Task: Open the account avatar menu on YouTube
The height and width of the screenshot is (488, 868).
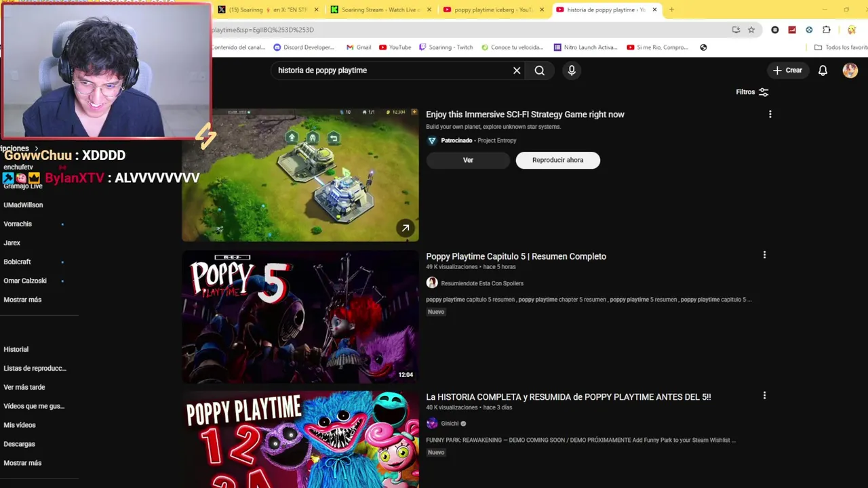Action: [850, 70]
